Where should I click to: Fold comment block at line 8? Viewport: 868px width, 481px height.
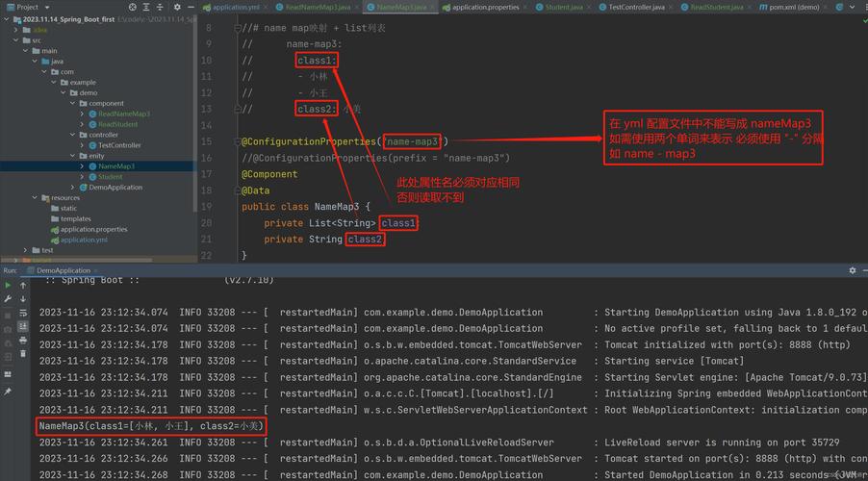pyautogui.click(x=238, y=28)
